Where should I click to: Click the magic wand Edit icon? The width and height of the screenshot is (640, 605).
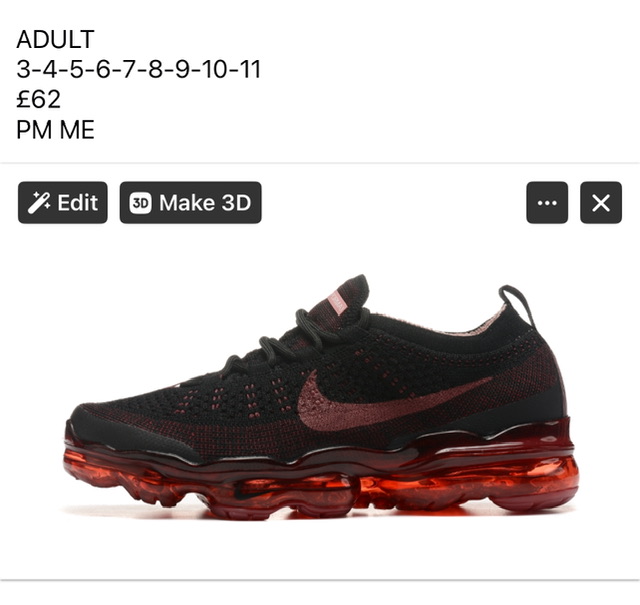click(x=39, y=203)
